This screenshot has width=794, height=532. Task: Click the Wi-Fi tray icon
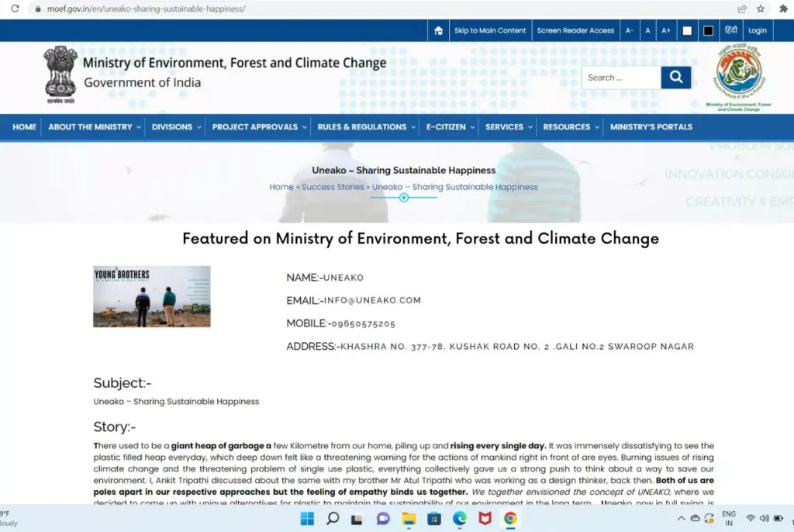click(751, 518)
